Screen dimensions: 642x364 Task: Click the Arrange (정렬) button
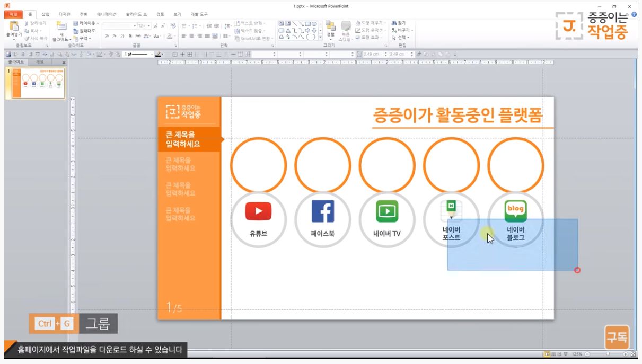[330, 31]
